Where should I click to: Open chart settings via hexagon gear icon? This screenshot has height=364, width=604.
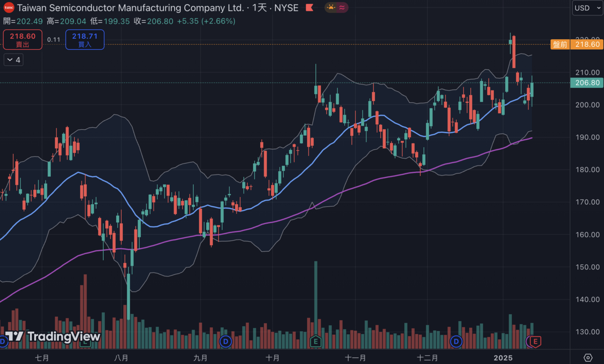(x=587, y=357)
